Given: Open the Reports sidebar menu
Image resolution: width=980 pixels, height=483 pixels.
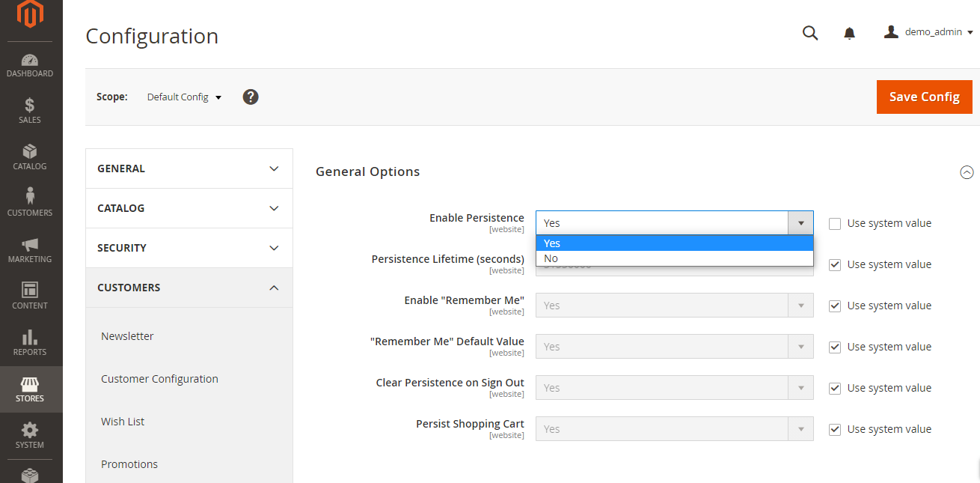Looking at the screenshot, I should click(x=30, y=340).
